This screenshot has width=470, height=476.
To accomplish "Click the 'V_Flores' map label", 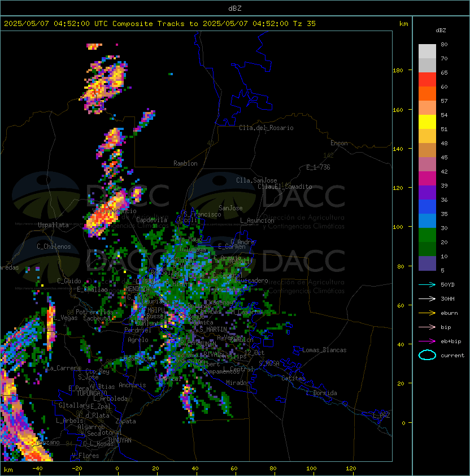I will point(85,456).
